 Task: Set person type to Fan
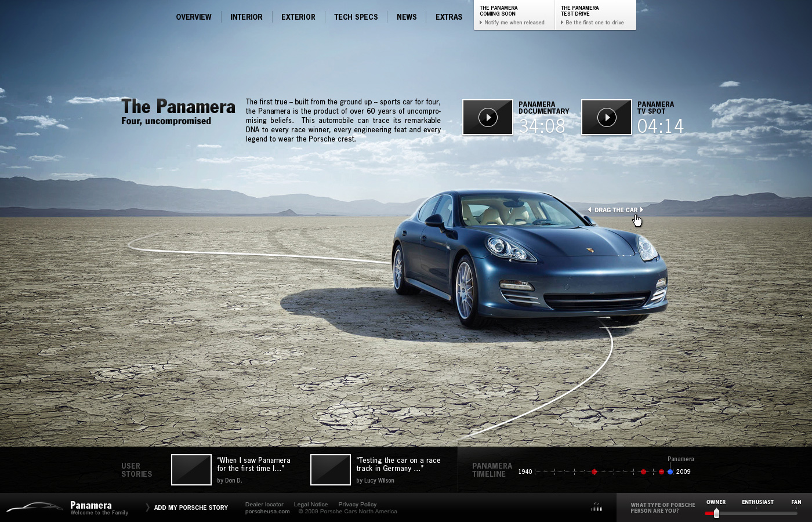pyautogui.click(x=796, y=502)
